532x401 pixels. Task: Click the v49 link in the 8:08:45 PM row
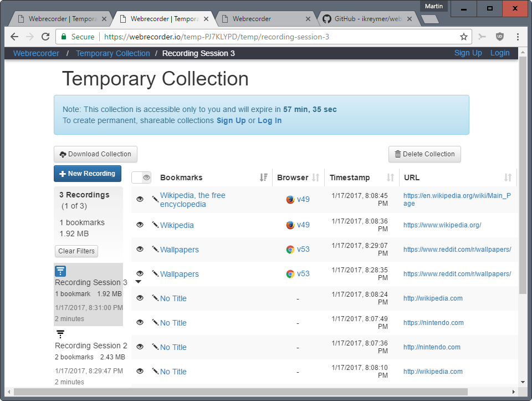(303, 199)
